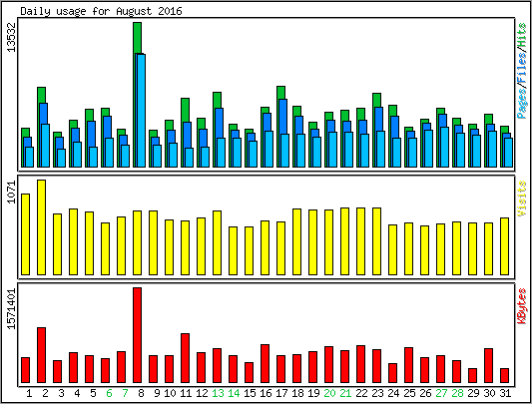
Task: Select day label 2 on the x-axis
Action: click(x=45, y=393)
